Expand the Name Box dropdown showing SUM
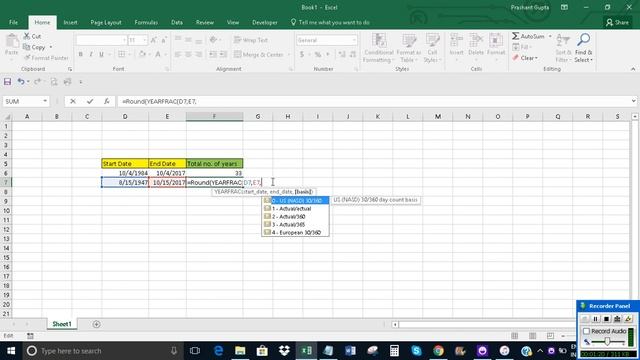Image resolution: width=640 pixels, height=360 pixels. tap(45, 101)
